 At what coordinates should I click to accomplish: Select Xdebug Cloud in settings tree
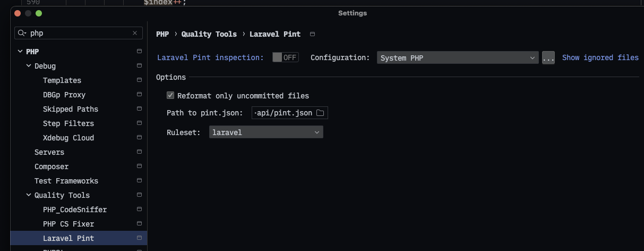pos(68,138)
